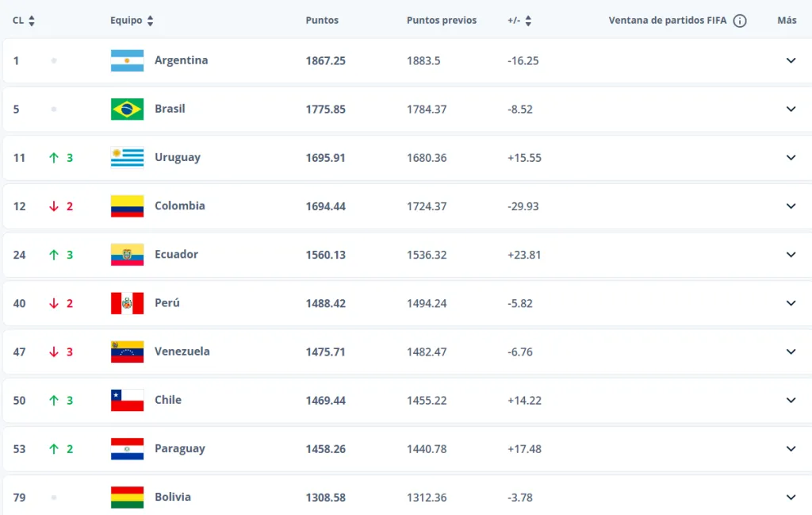Click the Venezuela flag icon
Screen dimensions: 812x515
coord(127,351)
